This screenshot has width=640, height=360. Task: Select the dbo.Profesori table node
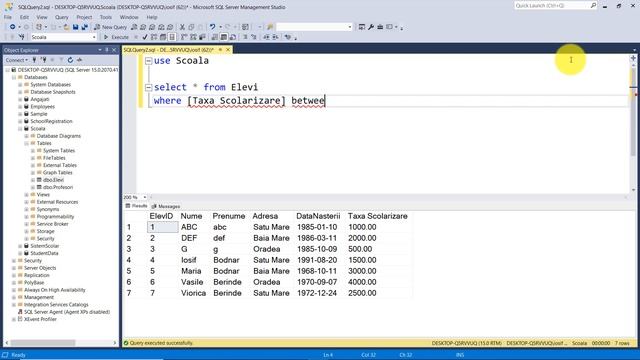[58, 187]
